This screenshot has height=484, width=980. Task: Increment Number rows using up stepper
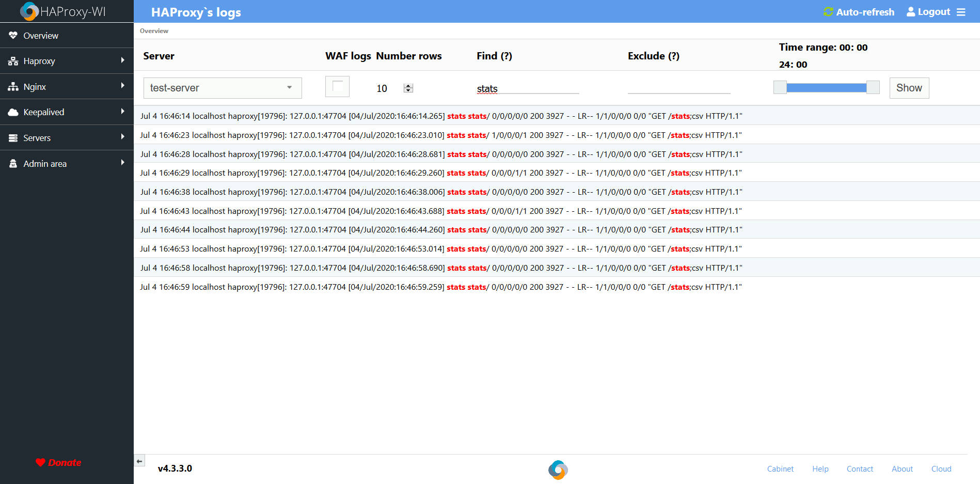(408, 85)
